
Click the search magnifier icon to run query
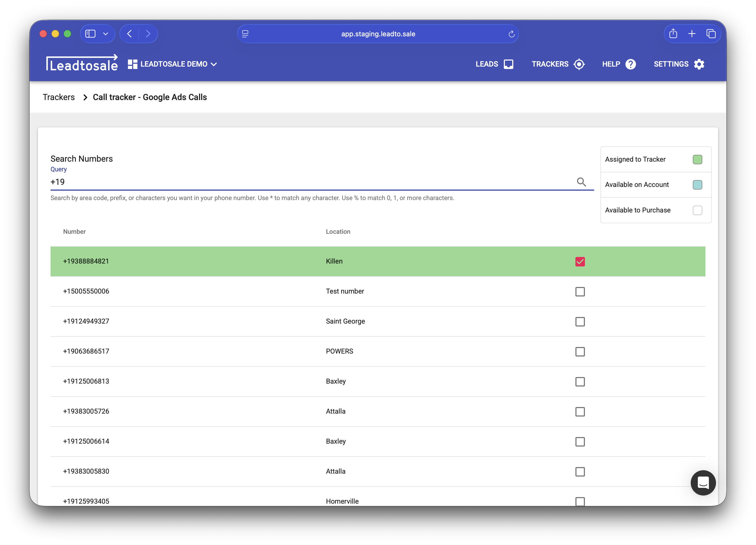click(582, 182)
